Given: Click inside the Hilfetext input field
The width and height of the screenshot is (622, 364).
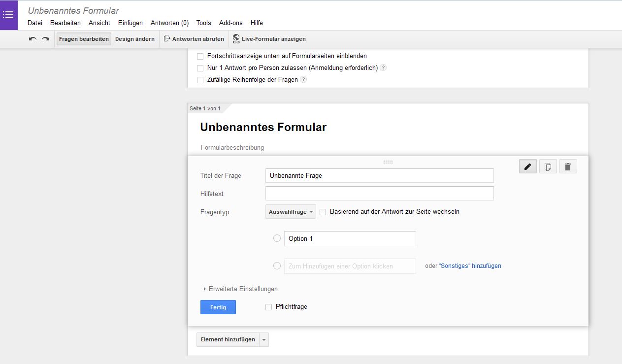Looking at the screenshot, I should [x=379, y=193].
